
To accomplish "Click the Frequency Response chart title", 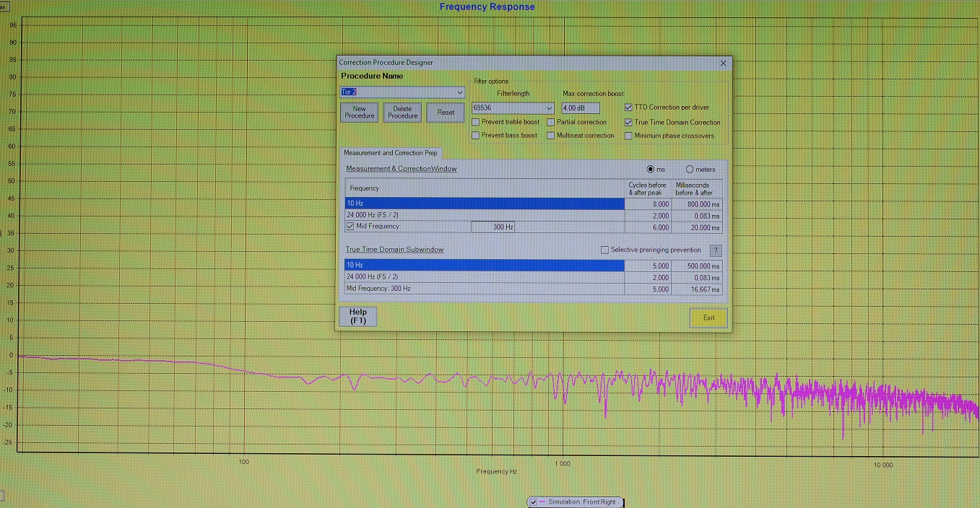I will pyautogui.click(x=487, y=7).
